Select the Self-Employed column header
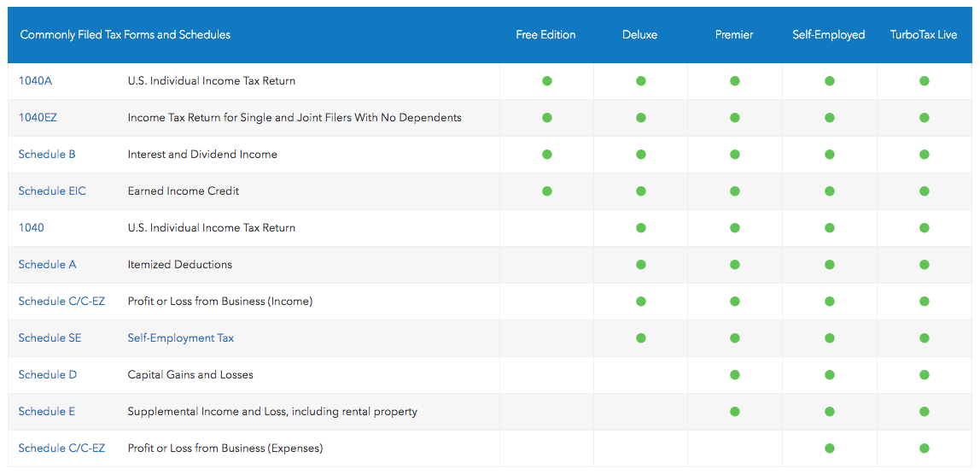Screen dimensions: 980x475 click(x=828, y=35)
